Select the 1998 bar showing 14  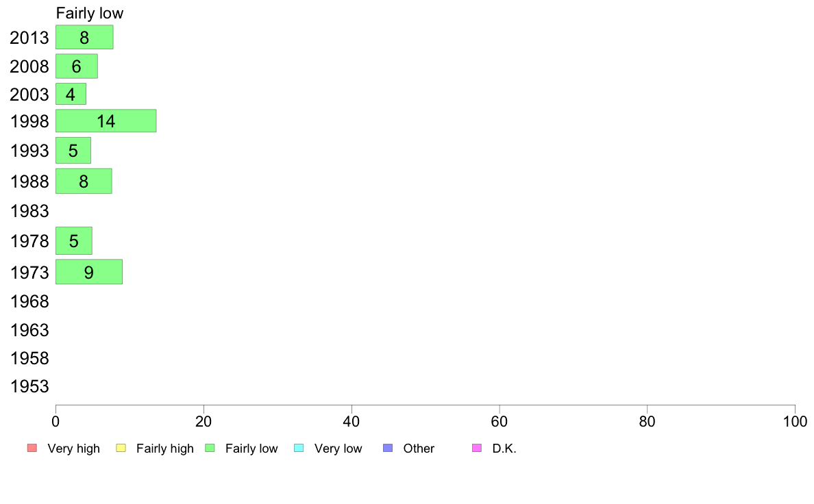tap(106, 121)
